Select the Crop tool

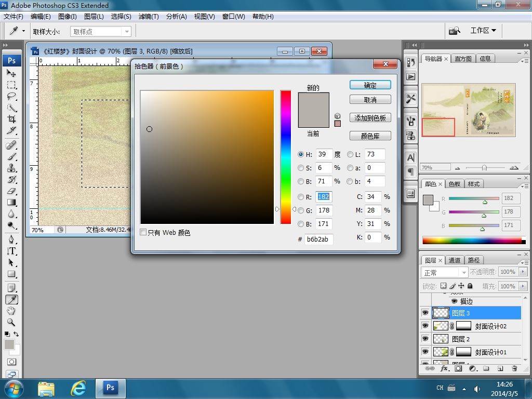pyautogui.click(x=11, y=119)
